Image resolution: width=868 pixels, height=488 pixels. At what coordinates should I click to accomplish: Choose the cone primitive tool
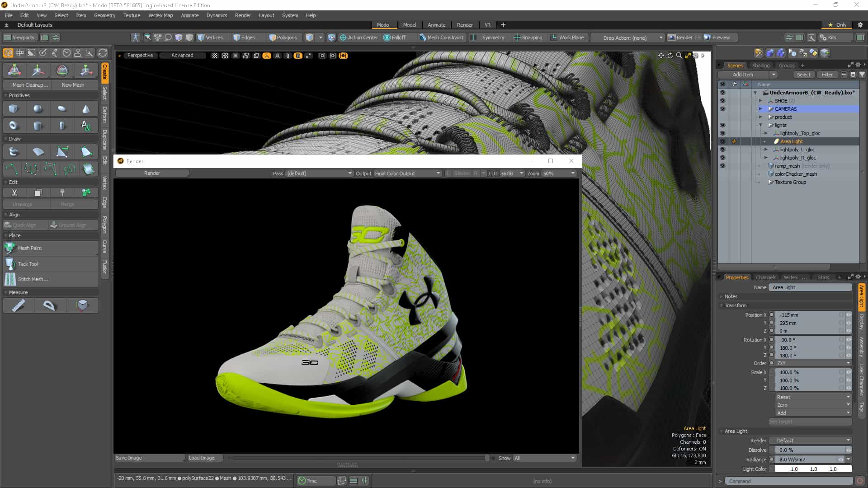tap(86, 109)
